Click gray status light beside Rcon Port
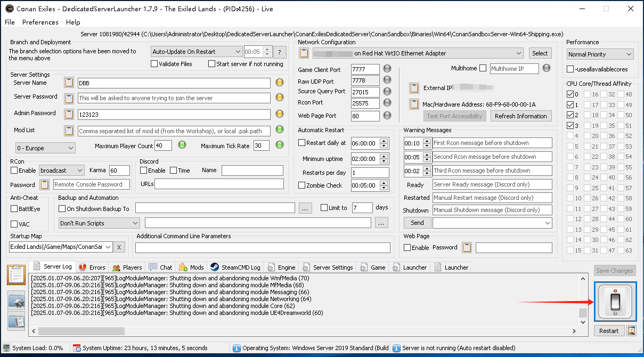Image resolution: width=644 pixels, height=357 pixels. tap(387, 103)
